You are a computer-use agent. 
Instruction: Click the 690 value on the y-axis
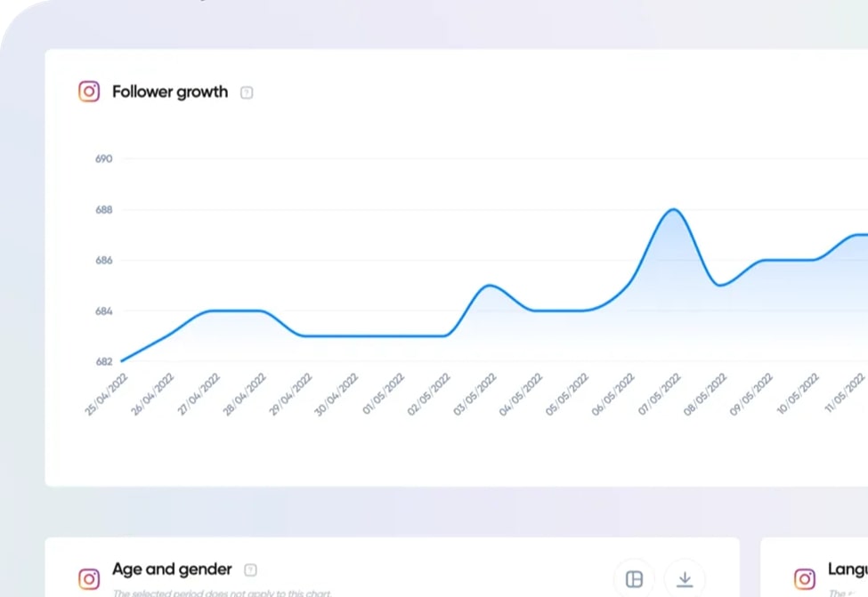pyautogui.click(x=102, y=158)
